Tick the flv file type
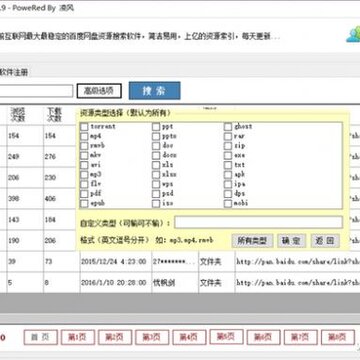360x360 pixels. [84, 184]
